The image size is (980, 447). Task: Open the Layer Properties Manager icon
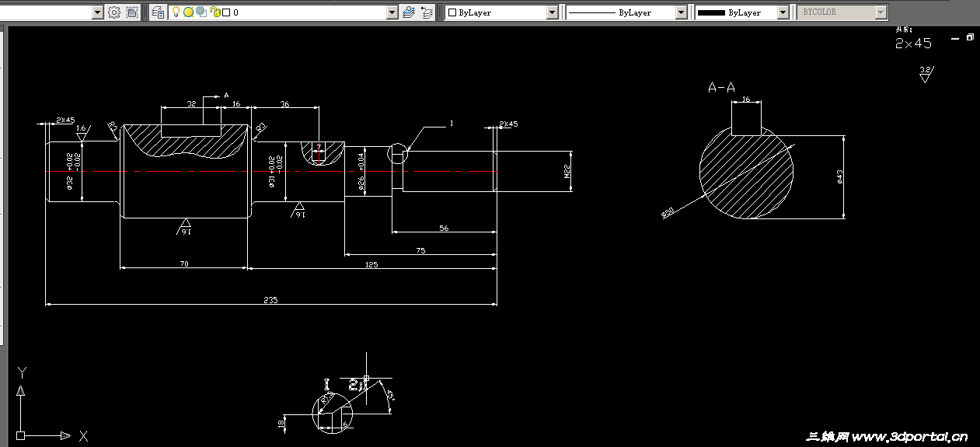[158, 12]
